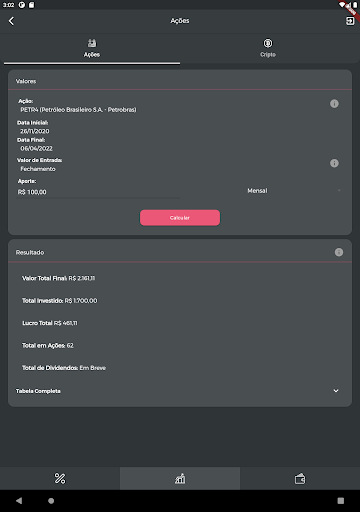Image resolution: width=360 pixels, height=512 pixels.
Task: Open info icon next to Valor de Entrada
Action: (x=334, y=163)
